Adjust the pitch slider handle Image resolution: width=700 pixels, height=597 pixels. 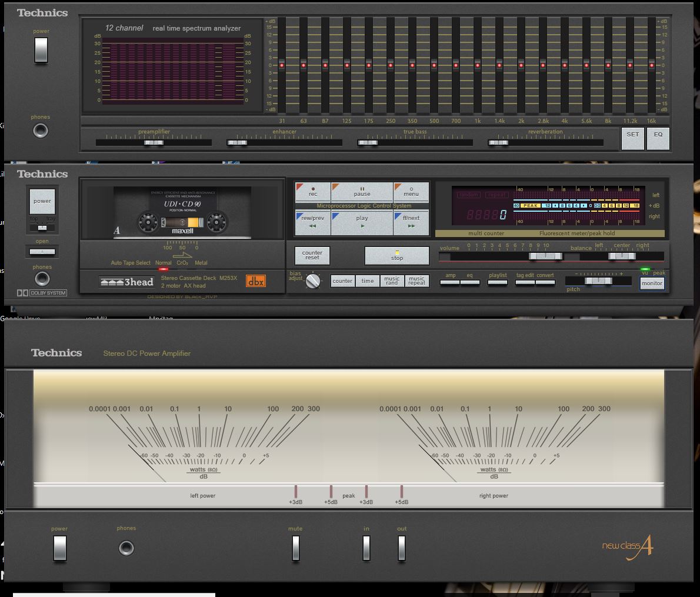(x=599, y=281)
